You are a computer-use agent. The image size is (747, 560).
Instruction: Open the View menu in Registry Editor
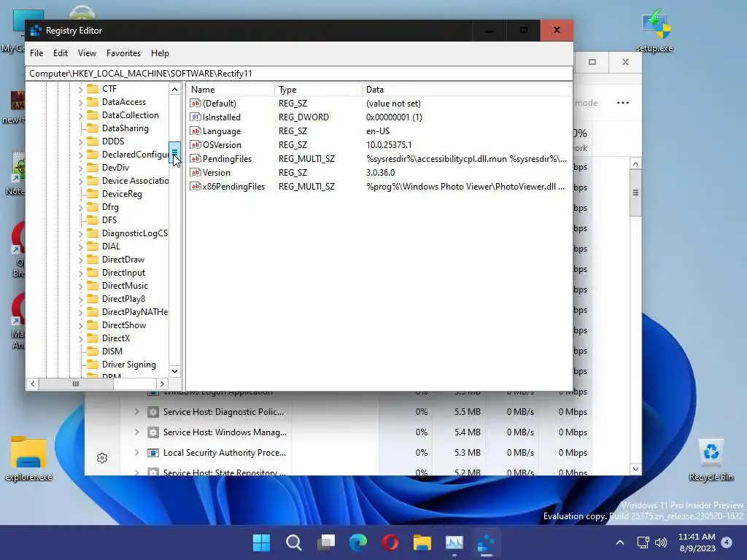87,52
